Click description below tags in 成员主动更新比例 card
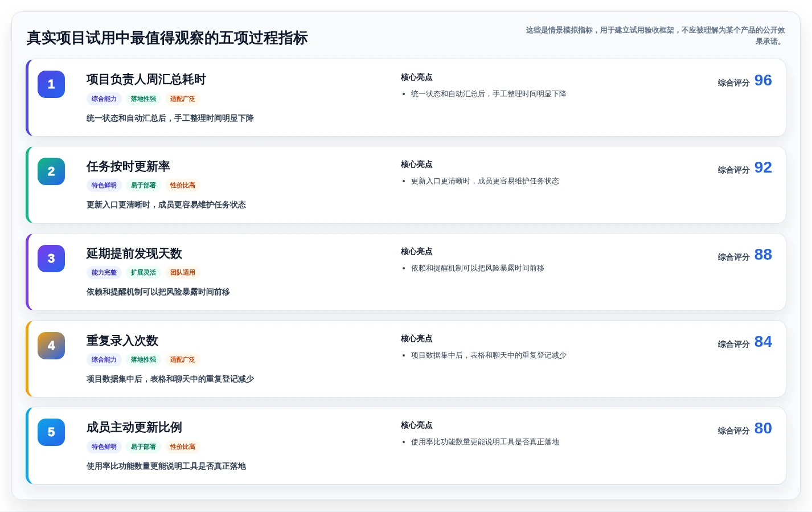The width and height of the screenshot is (812, 512). coord(166,466)
